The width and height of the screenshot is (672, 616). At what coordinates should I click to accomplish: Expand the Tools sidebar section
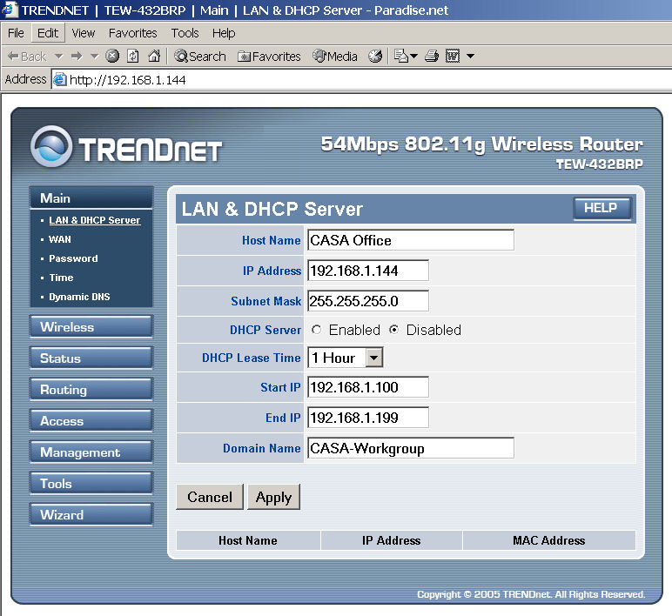[x=91, y=483]
